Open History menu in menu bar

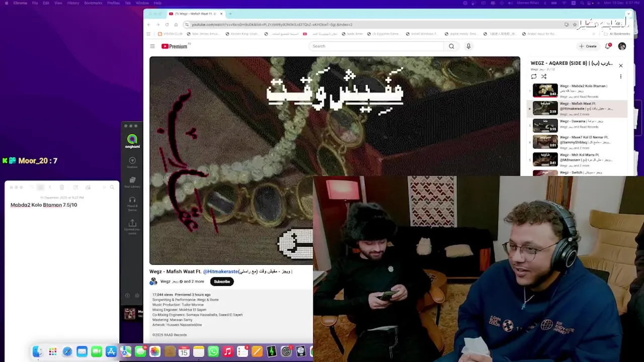73,3
